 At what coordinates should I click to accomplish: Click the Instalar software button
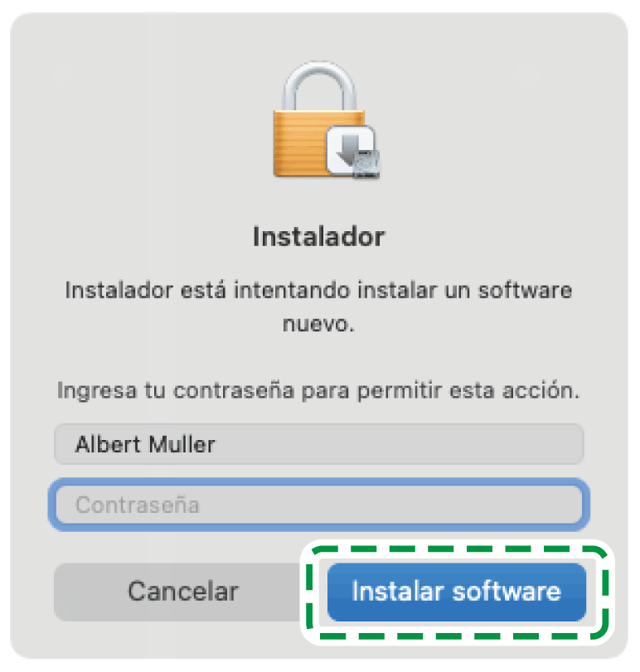(x=457, y=592)
